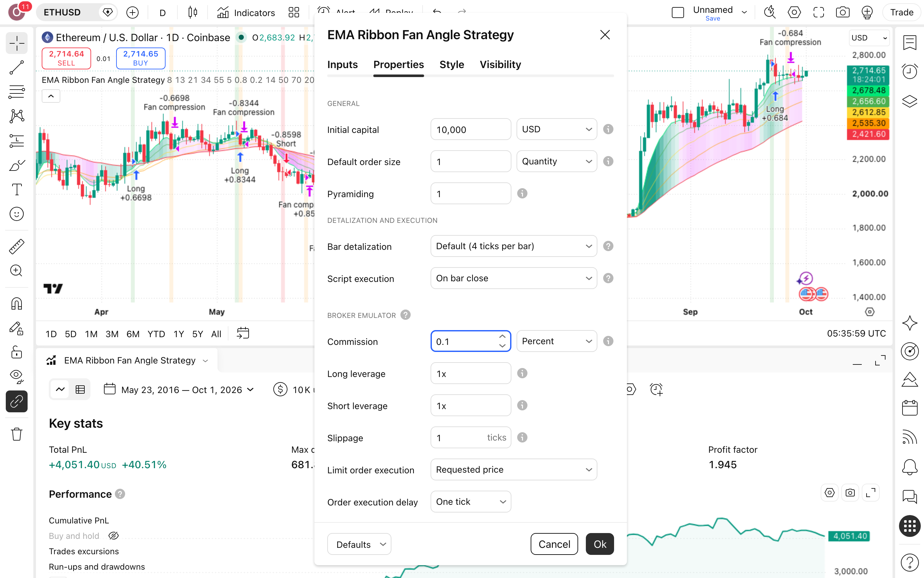Switch to the Style tab
This screenshot has width=924, height=578.
(x=451, y=65)
